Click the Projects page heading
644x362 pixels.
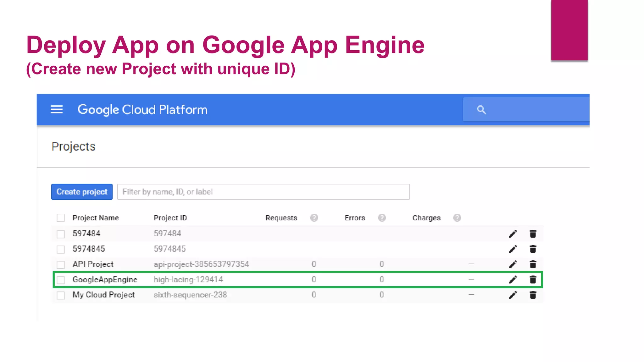click(73, 146)
